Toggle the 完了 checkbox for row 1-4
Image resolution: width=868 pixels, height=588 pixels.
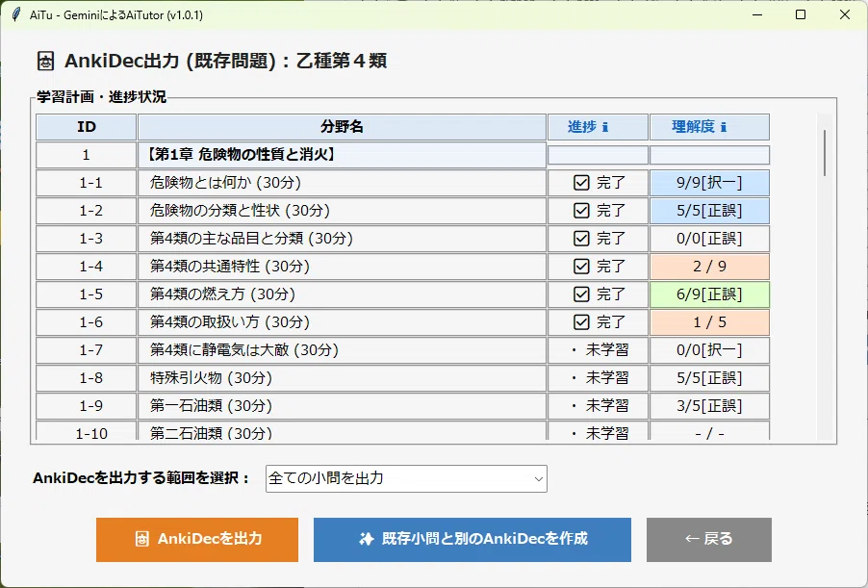[581, 267]
